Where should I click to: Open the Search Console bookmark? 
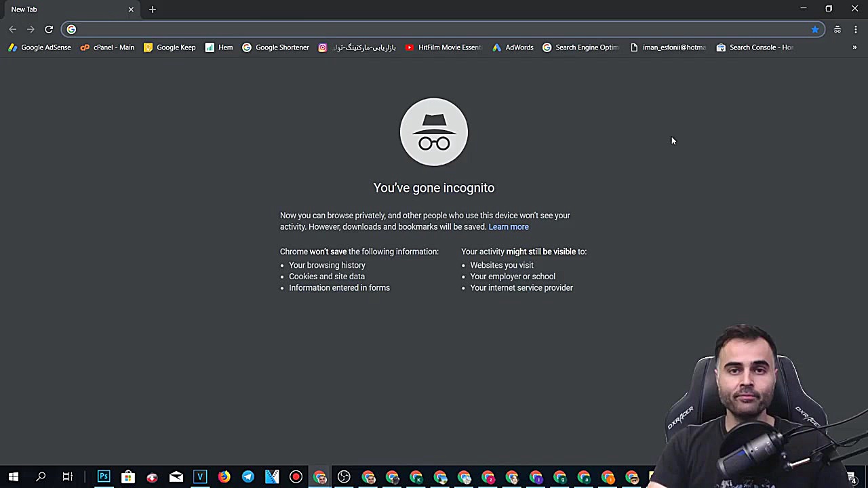(755, 47)
